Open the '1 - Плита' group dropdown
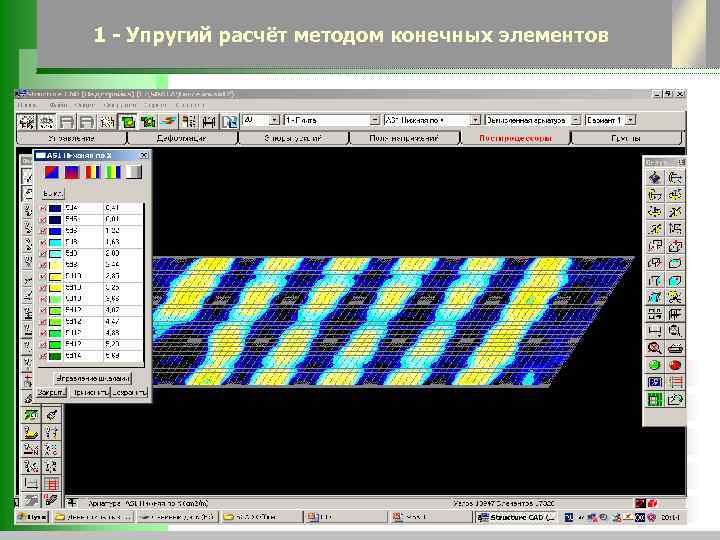720x540 pixels. 375,120
